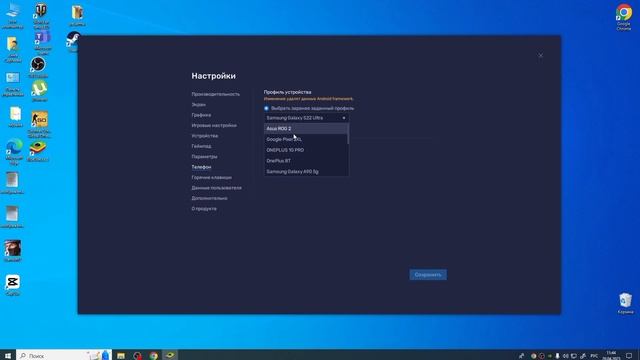This screenshot has width=640, height=360.
Task: Open the Горячие клавиши section
Action: (211, 178)
